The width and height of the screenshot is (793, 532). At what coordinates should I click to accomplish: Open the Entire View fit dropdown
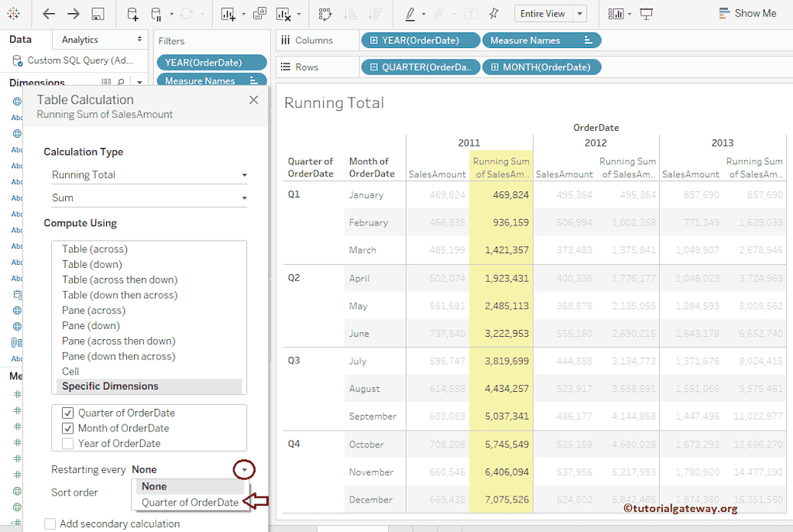point(579,13)
